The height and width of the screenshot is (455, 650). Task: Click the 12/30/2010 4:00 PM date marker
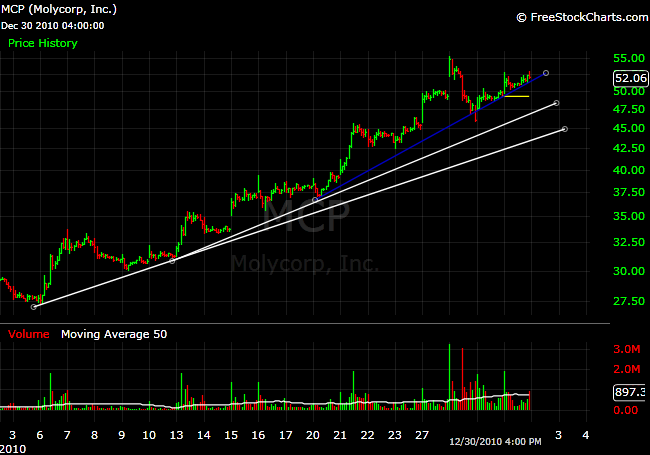(495, 442)
